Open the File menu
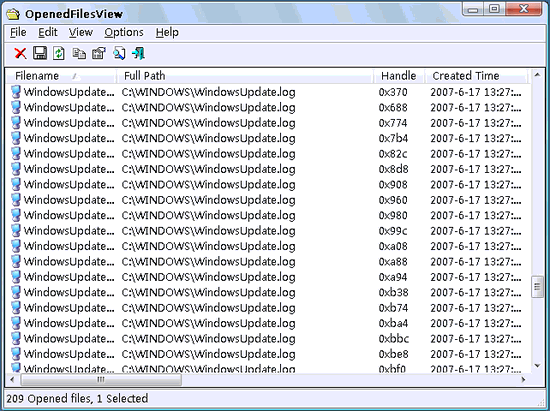Viewport: 550px width, 411px height. click(x=18, y=32)
